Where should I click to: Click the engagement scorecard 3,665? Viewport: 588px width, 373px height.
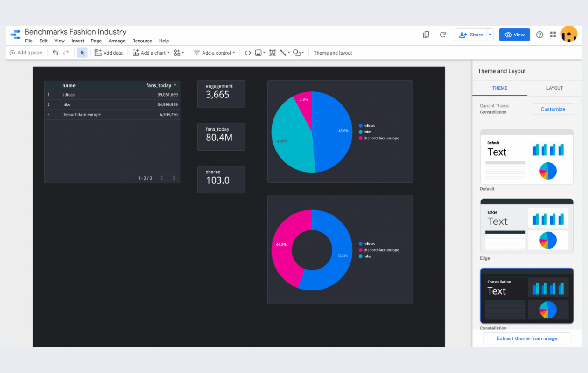(x=221, y=94)
